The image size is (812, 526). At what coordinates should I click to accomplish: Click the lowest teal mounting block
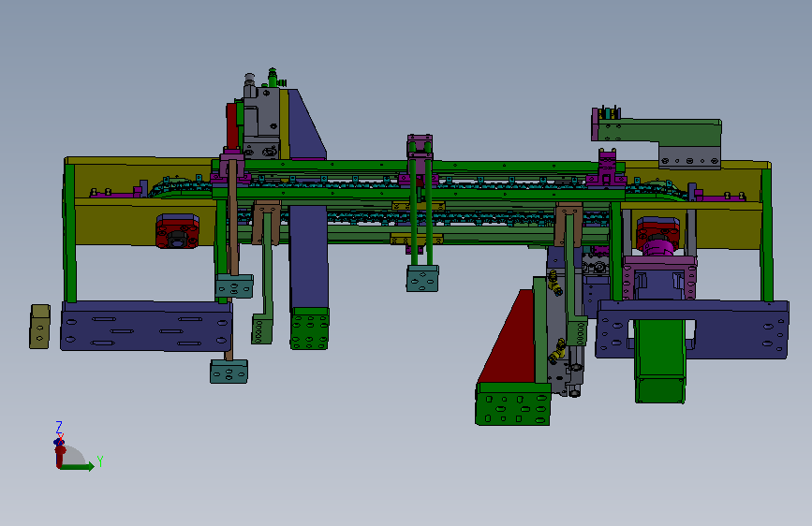coord(229,372)
